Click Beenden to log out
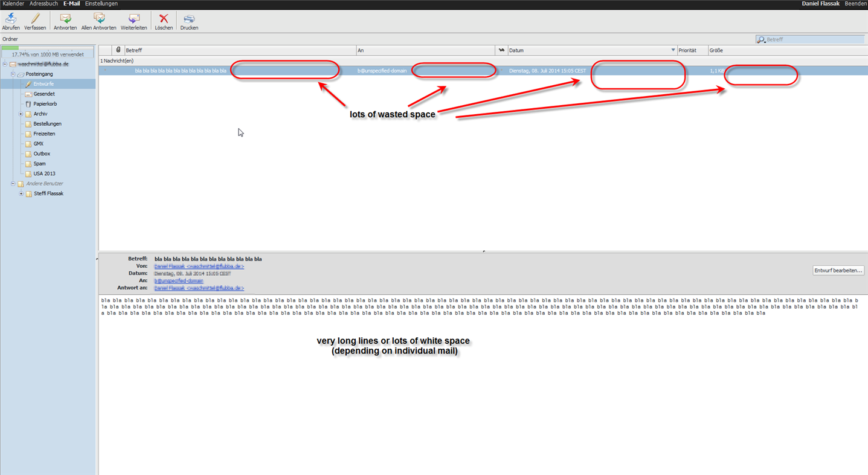 [855, 4]
